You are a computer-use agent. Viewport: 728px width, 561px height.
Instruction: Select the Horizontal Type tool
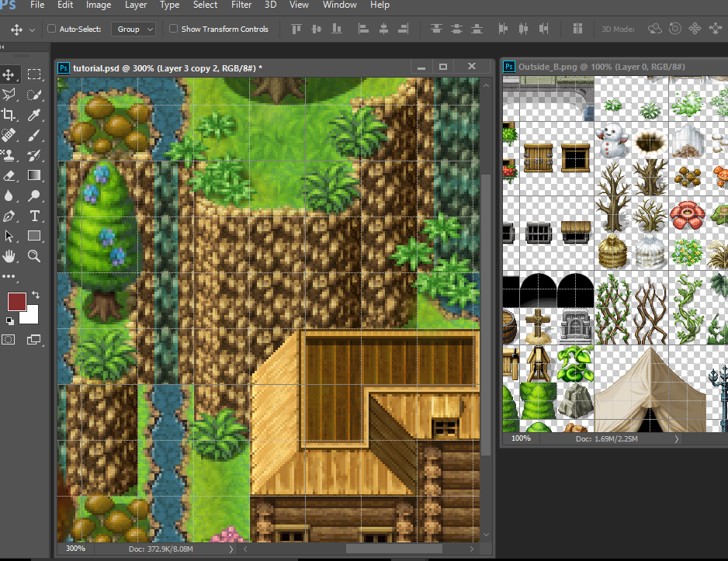[34, 216]
